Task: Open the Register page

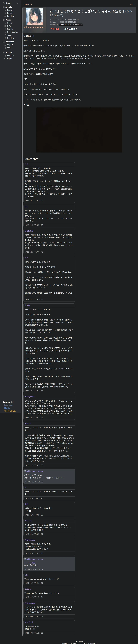Action: coord(9,55)
